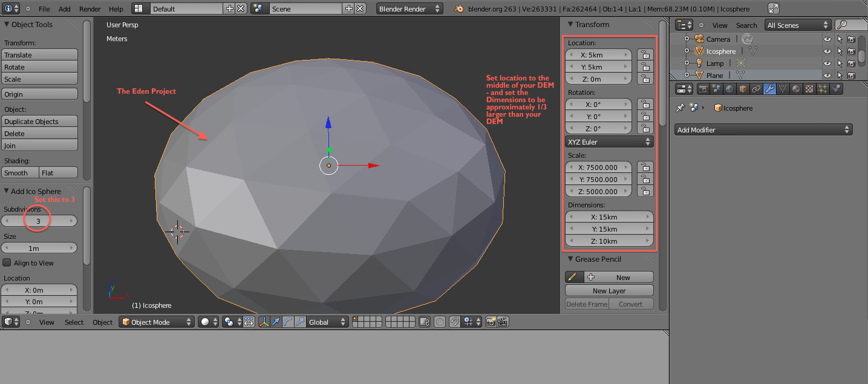This screenshot has width=868, height=384.
Task: Open the Render menu in top bar
Action: (x=90, y=9)
